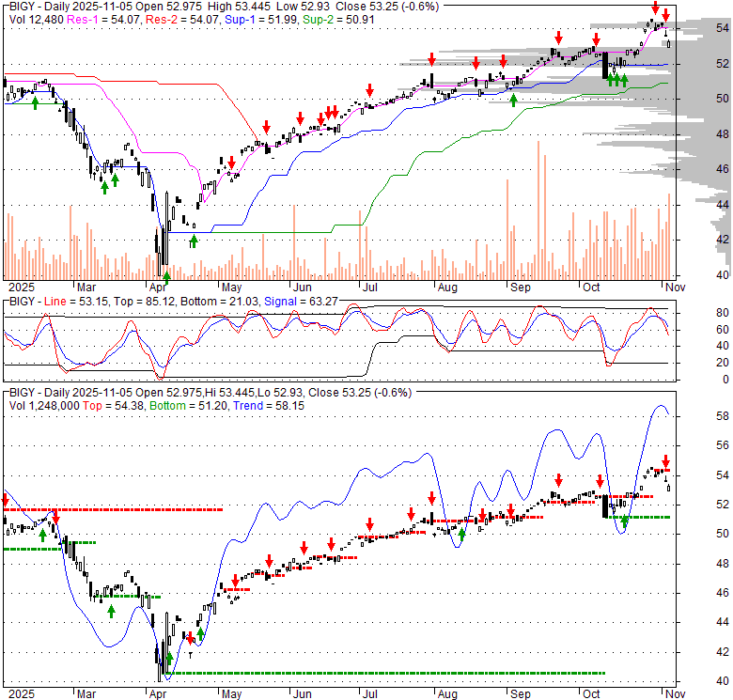Click the green up arrow at April low in top chart
Image resolution: width=733 pixels, height=700 pixels.
(166, 277)
